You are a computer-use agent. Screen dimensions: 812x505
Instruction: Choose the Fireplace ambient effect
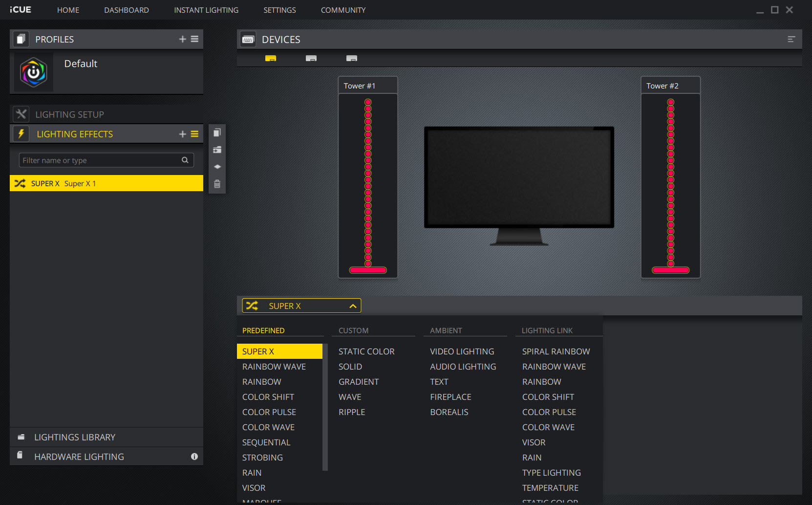coord(450,397)
